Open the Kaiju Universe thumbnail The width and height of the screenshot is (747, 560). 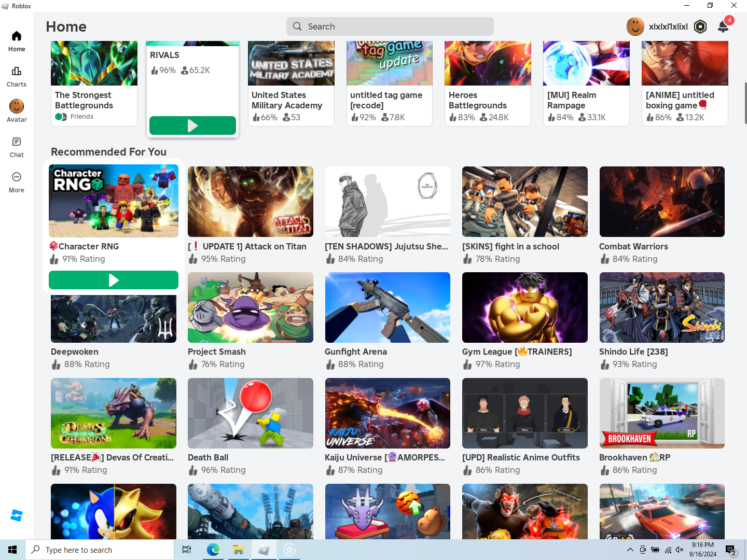pos(388,413)
